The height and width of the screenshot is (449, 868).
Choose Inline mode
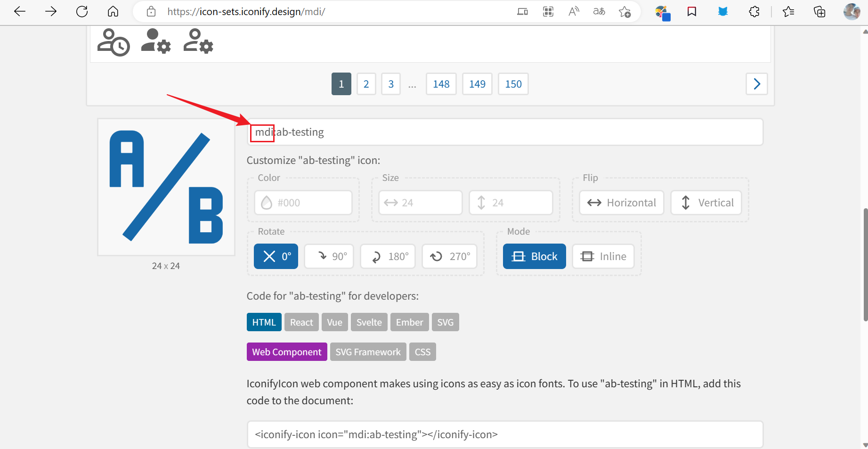603,256
